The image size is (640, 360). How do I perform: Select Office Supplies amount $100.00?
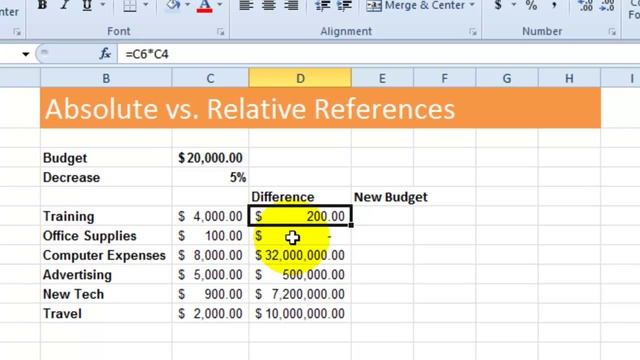(210, 236)
